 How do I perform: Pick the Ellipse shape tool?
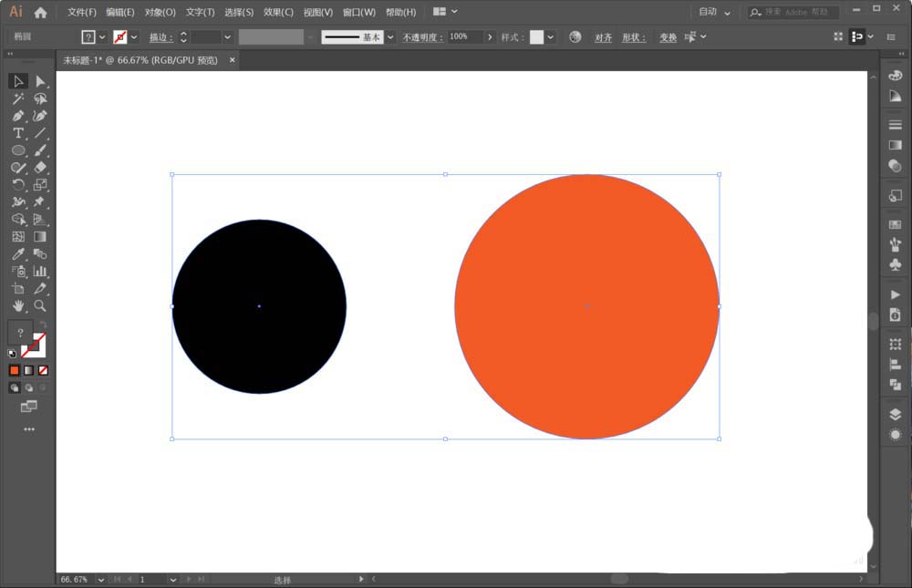[17, 150]
